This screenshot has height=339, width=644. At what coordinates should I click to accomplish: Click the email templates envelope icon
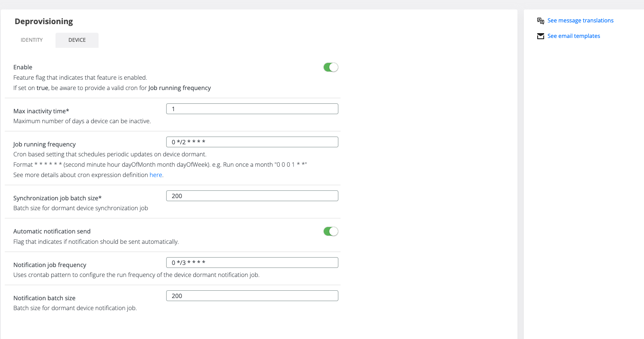(x=541, y=36)
